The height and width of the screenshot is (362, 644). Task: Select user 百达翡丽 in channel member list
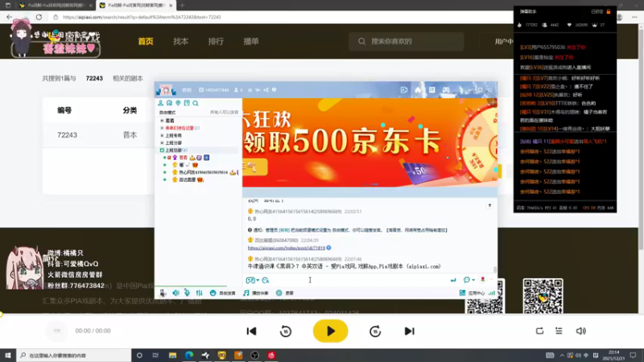188,179
